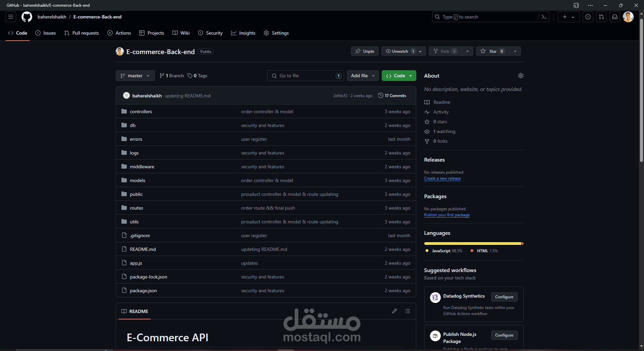Image resolution: width=644 pixels, height=351 pixels.
Task: Open the Actions tab
Action: pos(119,33)
